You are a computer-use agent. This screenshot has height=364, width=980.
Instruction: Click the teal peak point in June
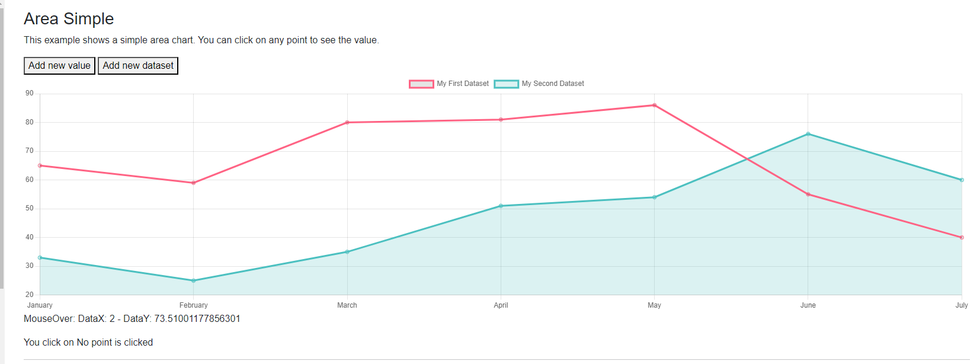[x=808, y=134]
